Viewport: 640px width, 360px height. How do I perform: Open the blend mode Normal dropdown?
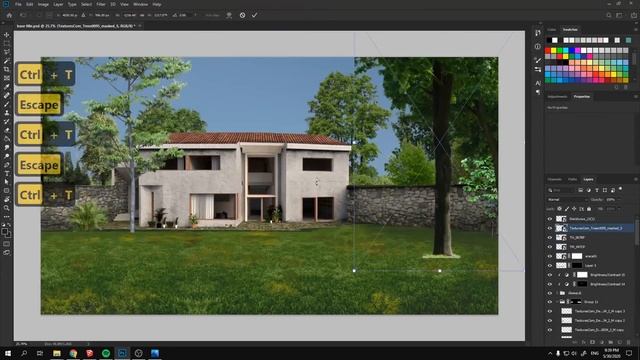(x=567, y=200)
